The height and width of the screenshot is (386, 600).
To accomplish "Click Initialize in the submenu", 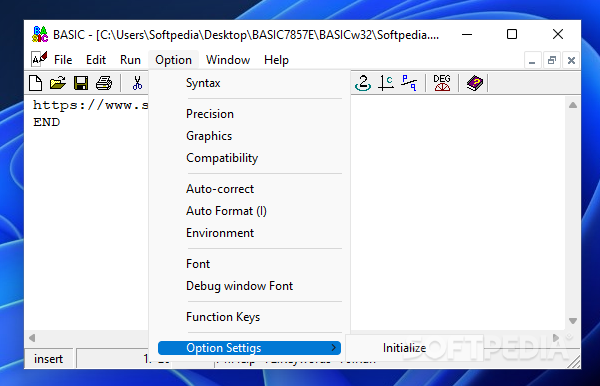I will [x=404, y=348].
